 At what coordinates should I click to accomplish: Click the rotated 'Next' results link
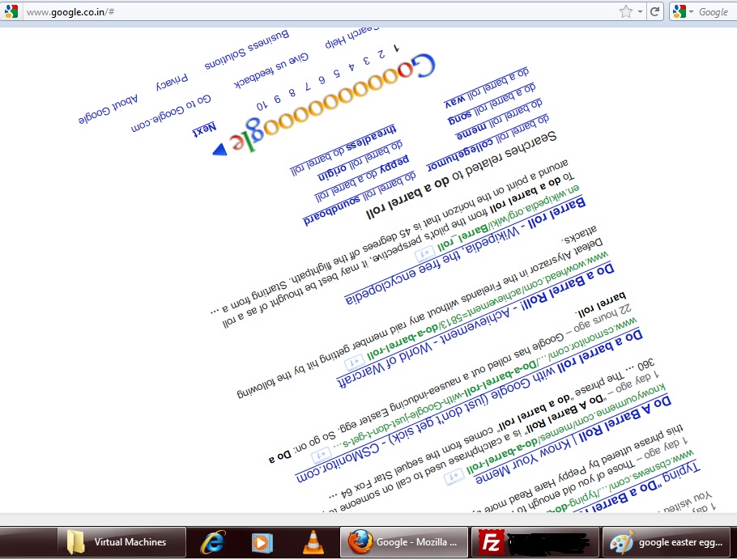coord(204,130)
